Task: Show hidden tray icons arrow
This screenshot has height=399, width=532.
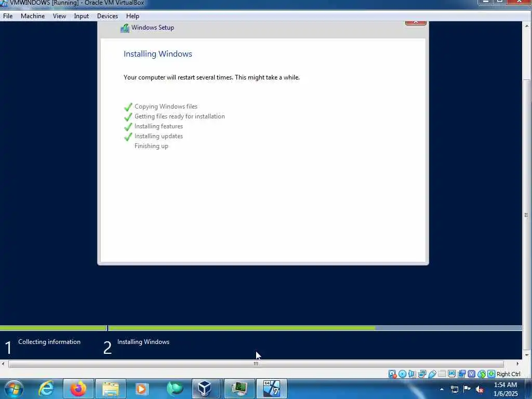Action: (442, 389)
